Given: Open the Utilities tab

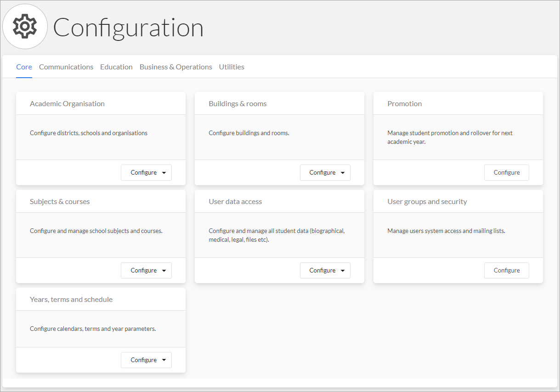Looking at the screenshot, I should tap(232, 67).
